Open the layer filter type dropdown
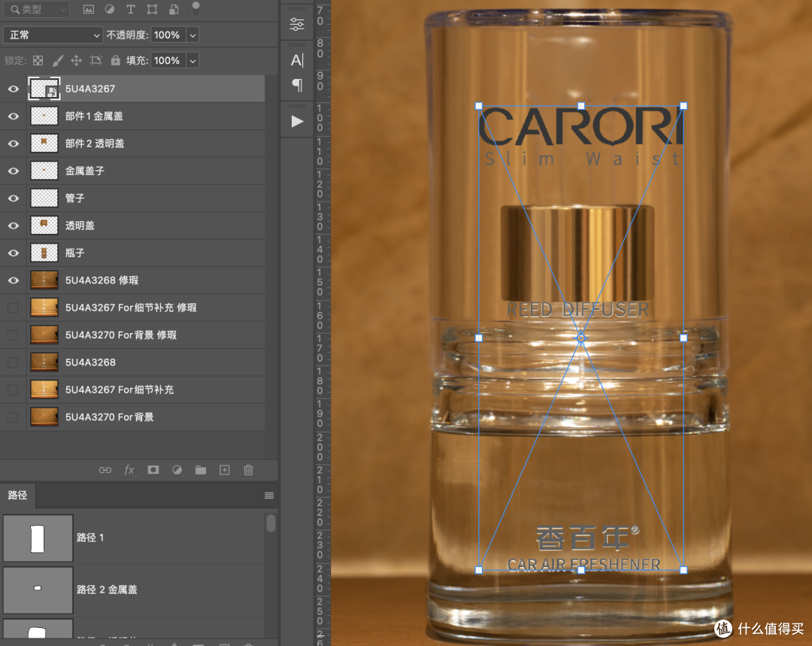 [36, 9]
